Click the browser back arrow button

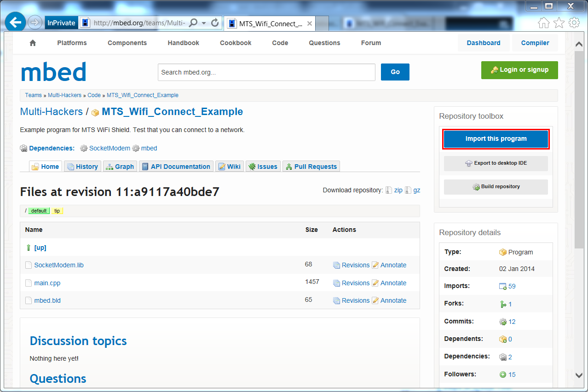16,22
